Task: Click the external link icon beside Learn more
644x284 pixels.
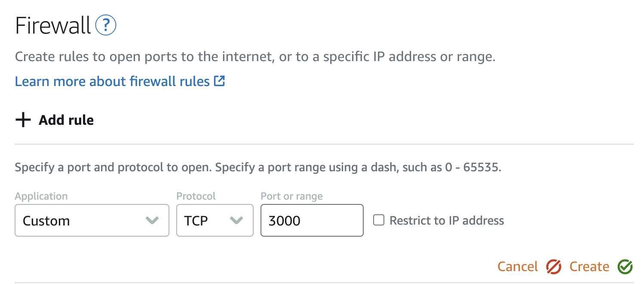Action: [219, 81]
